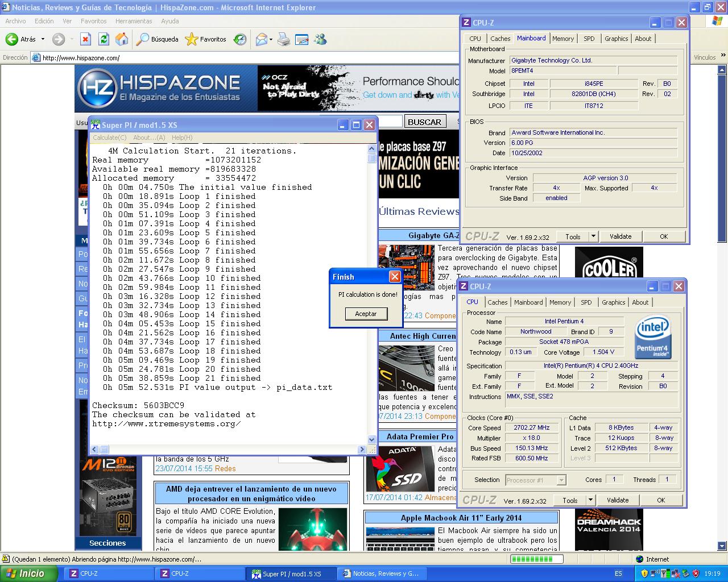The height and width of the screenshot is (582, 728).
Task: Click the IE Stop button icon
Action: click(x=85, y=39)
